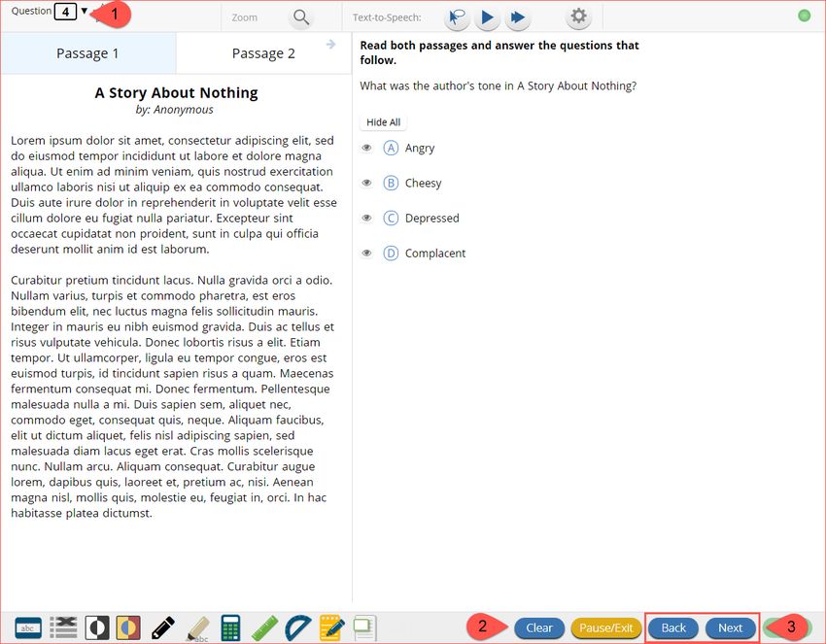The image size is (826, 644).
Task: Hide the Angry answer with its eye icon
Action: click(x=367, y=148)
